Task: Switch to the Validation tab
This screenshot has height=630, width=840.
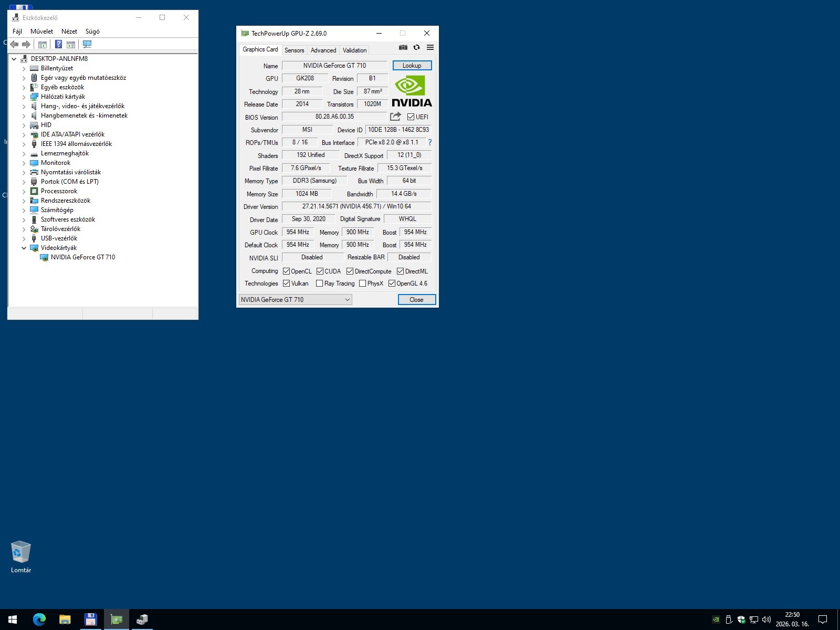Action: 354,50
